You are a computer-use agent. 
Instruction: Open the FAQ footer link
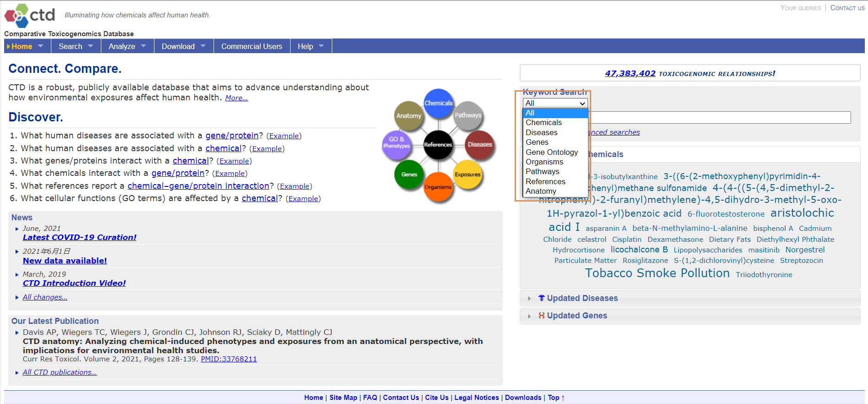[370, 398]
